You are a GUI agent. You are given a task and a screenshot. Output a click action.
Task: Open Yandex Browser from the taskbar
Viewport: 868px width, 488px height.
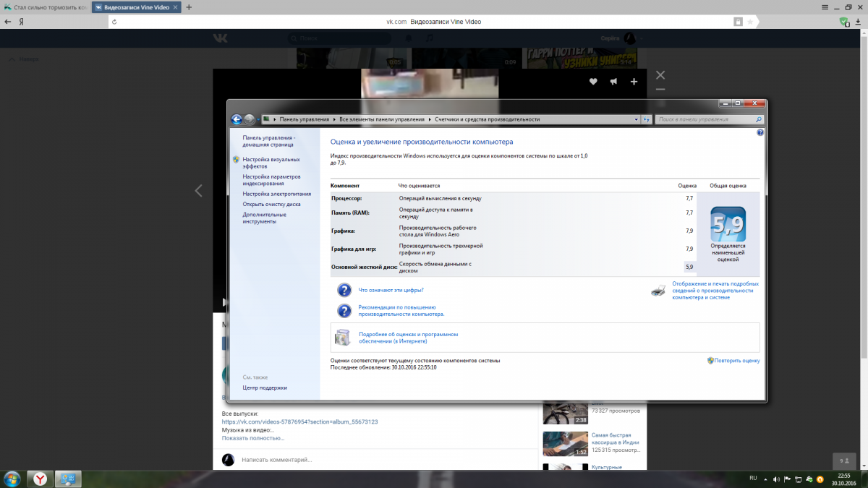tap(42, 478)
